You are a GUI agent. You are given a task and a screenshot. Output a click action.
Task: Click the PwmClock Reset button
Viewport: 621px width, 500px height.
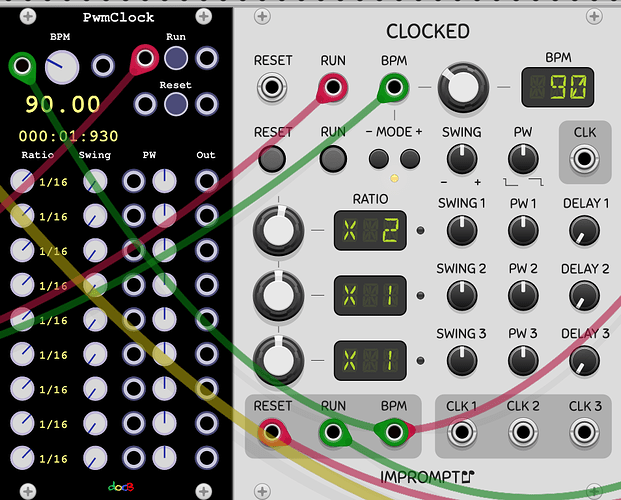pos(176,104)
